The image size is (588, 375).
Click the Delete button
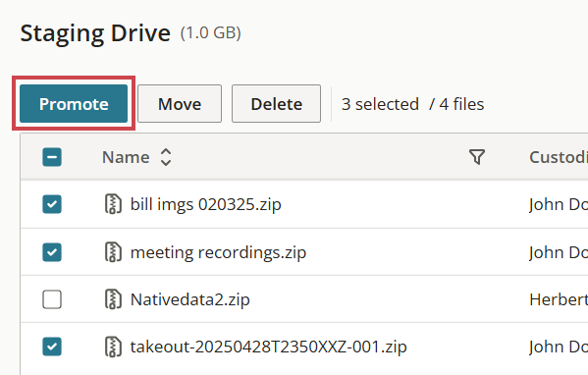pos(276,103)
